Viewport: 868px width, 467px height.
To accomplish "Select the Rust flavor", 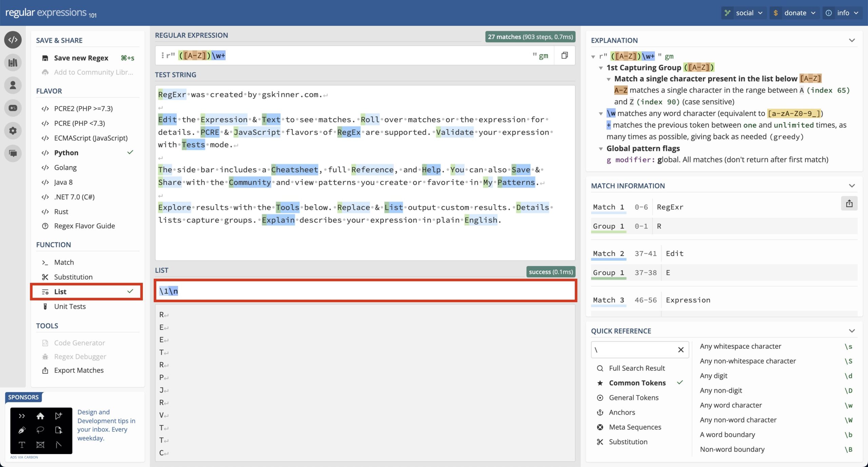I will click(x=61, y=211).
